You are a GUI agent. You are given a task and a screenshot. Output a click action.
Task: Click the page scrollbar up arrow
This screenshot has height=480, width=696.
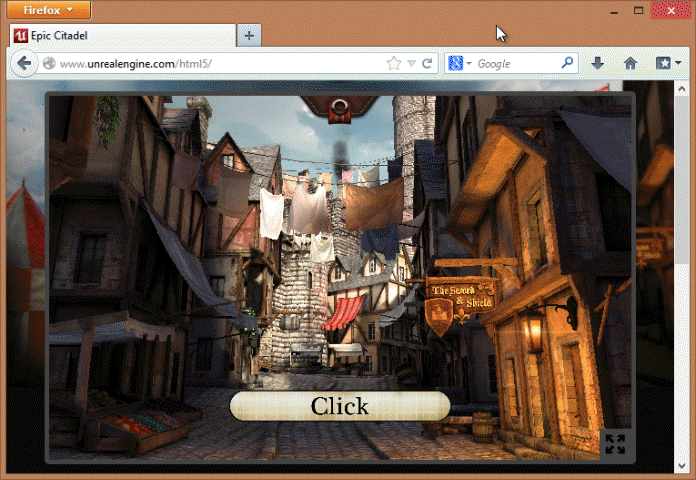coord(681,89)
